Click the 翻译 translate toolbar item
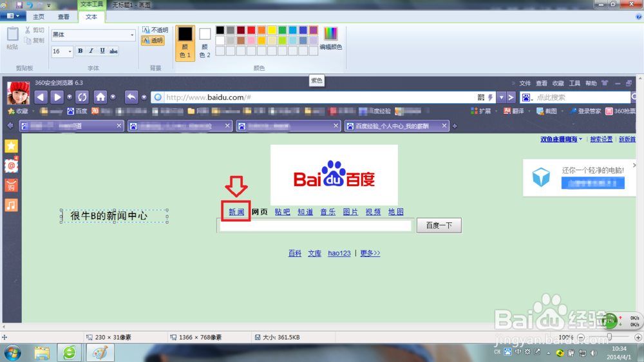This screenshot has width=644, height=362. coord(514,111)
